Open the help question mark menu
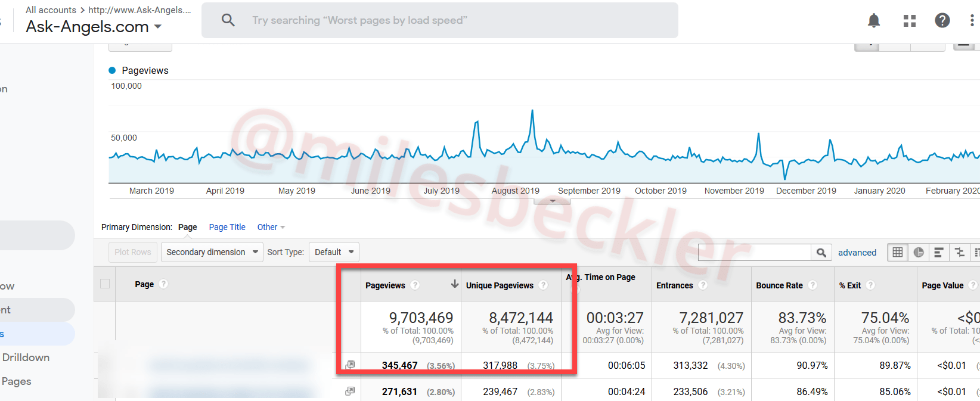Screen dimensions: 980x401 (942, 21)
